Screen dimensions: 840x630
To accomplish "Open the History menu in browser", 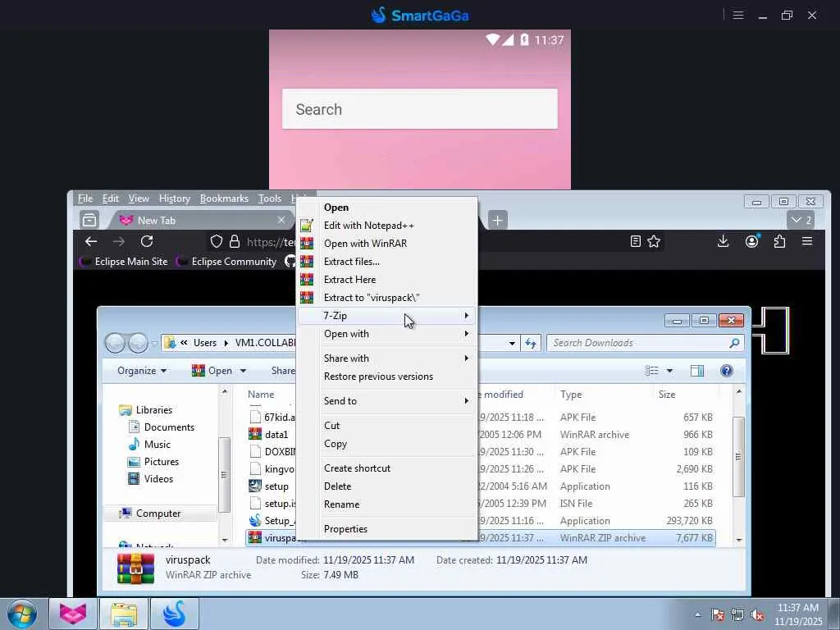I will click(175, 199).
